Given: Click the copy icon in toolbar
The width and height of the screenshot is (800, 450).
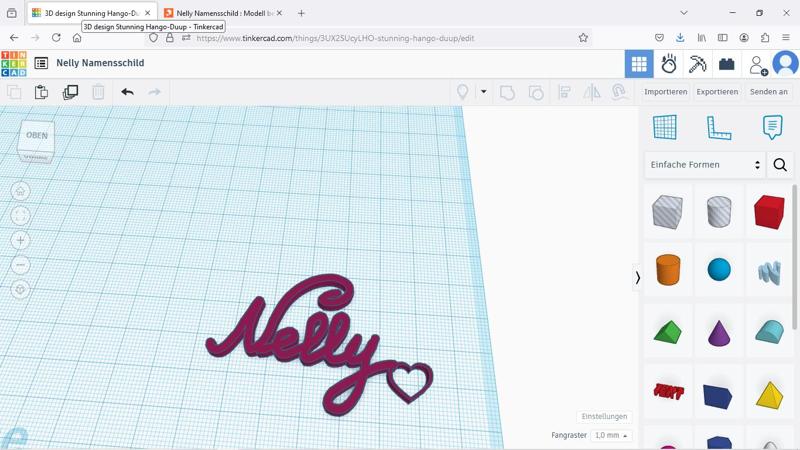Looking at the screenshot, I should tap(14, 92).
